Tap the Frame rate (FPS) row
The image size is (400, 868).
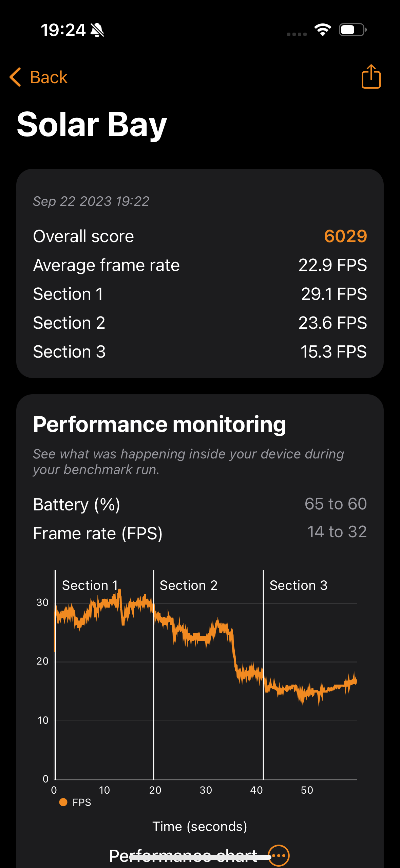200,533
